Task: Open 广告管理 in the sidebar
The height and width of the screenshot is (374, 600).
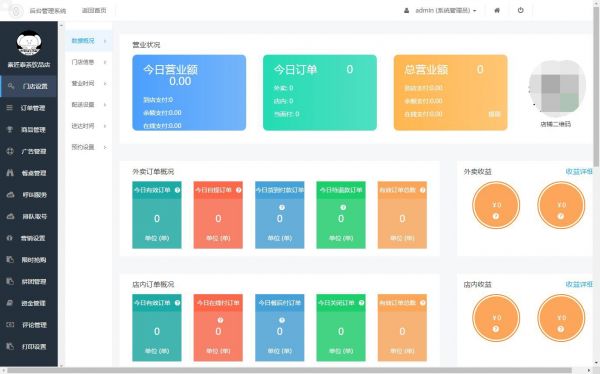Action: coord(29,151)
